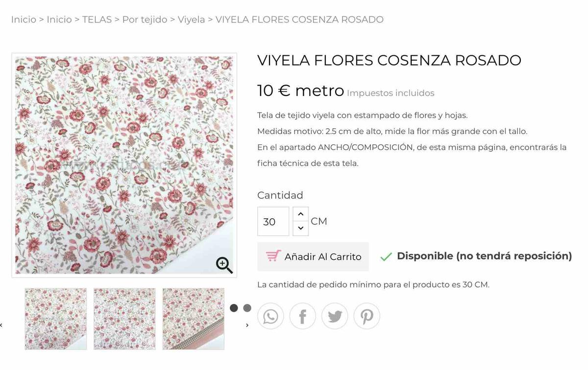The image size is (588, 370).
Task: Click the pink shopping cart icon
Action: (x=273, y=256)
